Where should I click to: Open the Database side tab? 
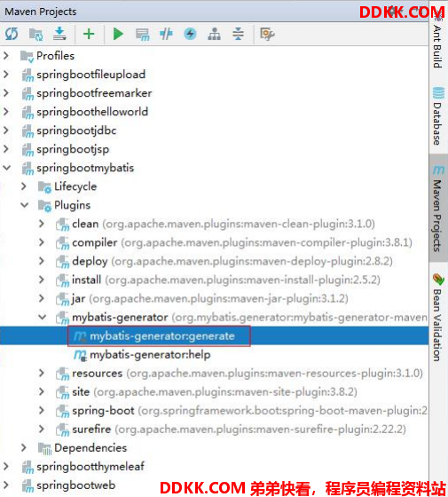click(438, 116)
